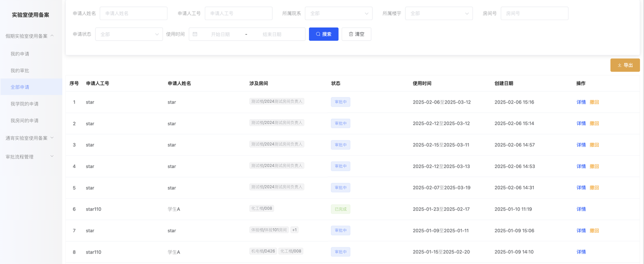Open 详情 for row 3
This screenshot has height=264, width=644.
tap(581, 145)
